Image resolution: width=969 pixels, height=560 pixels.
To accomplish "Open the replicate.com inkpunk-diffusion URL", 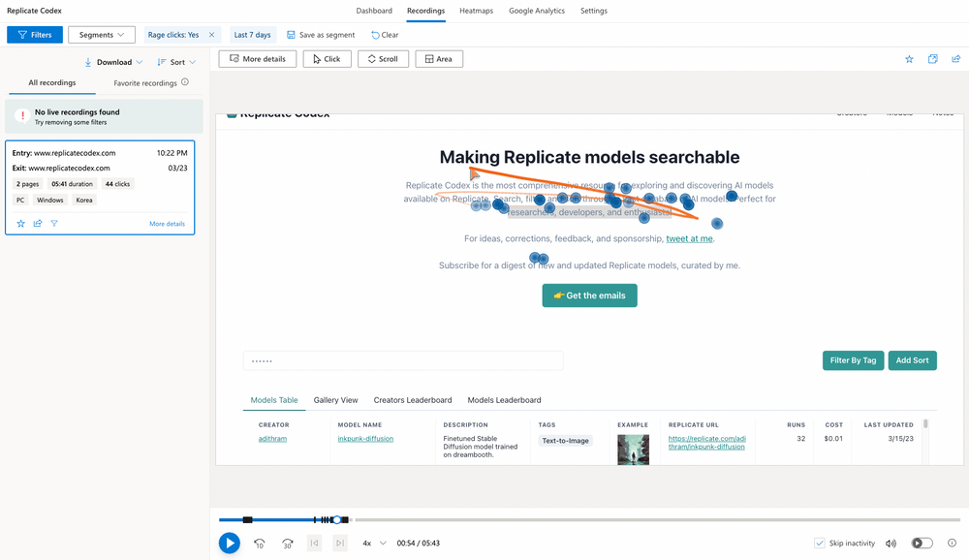I will pos(707,443).
